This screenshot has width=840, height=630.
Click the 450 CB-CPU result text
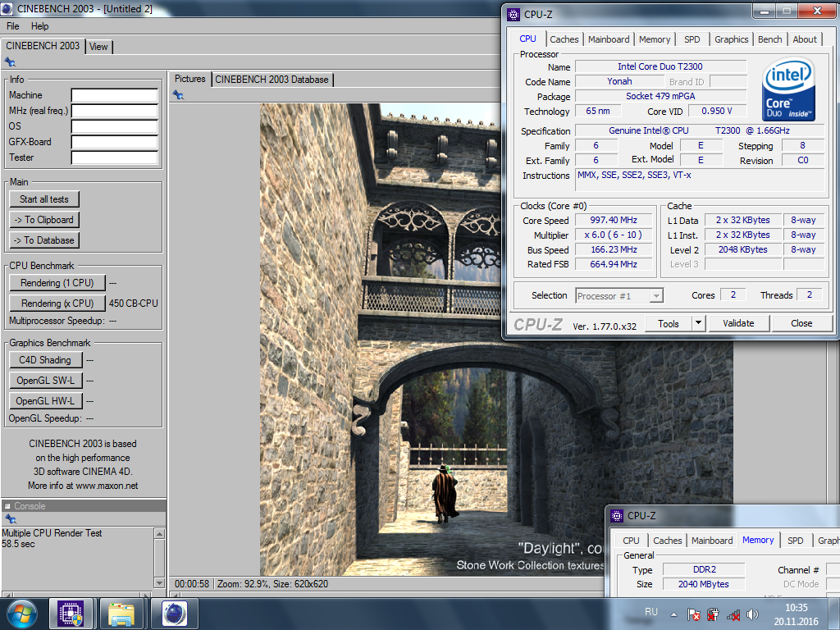tap(134, 304)
